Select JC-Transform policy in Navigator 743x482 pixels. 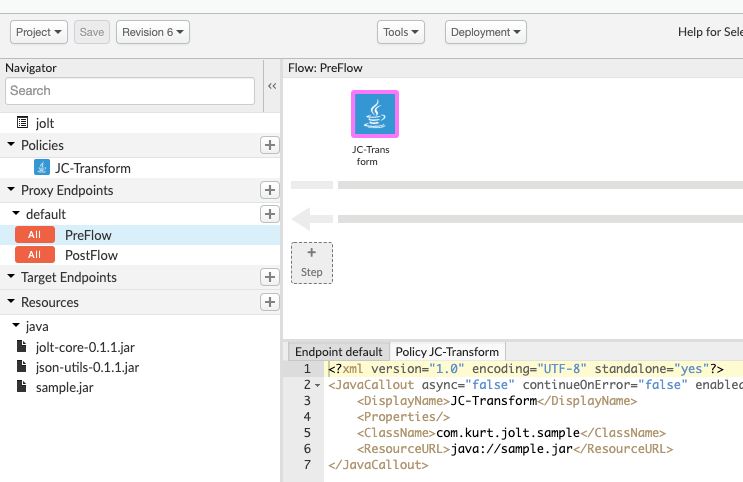[92, 168]
